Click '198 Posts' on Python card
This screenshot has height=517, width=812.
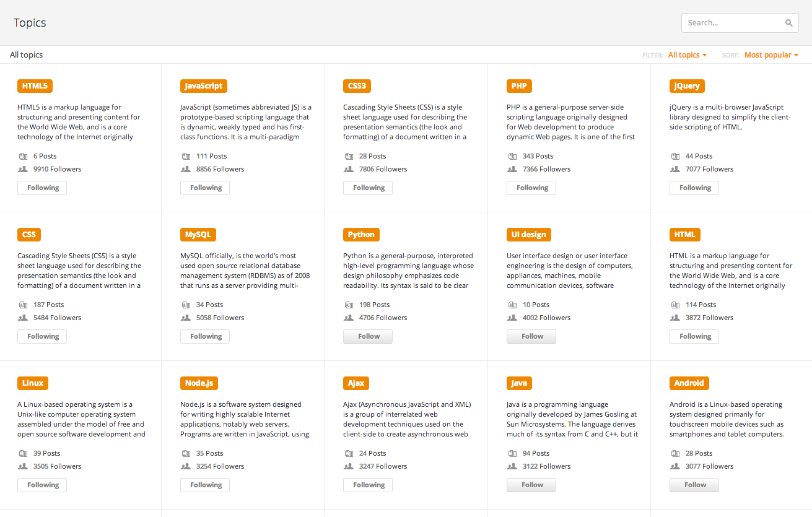374,305
